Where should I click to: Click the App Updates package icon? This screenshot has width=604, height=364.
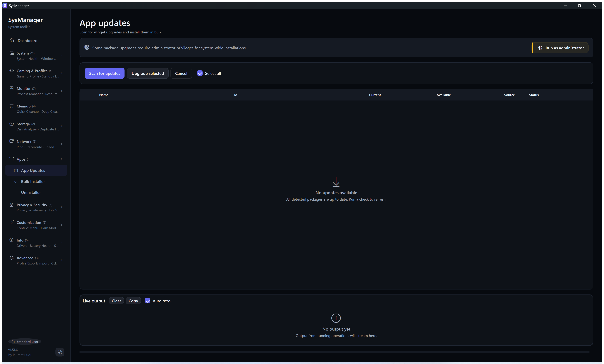coord(16,170)
